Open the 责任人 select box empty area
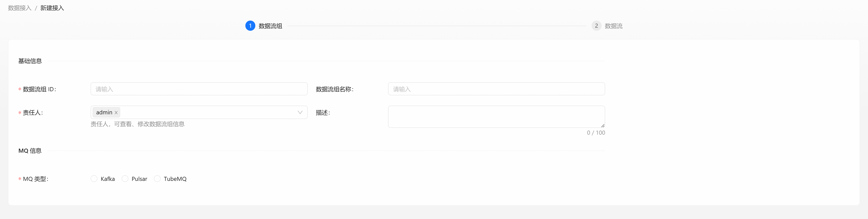The image size is (868, 219). pyautogui.click(x=209, y=113)
